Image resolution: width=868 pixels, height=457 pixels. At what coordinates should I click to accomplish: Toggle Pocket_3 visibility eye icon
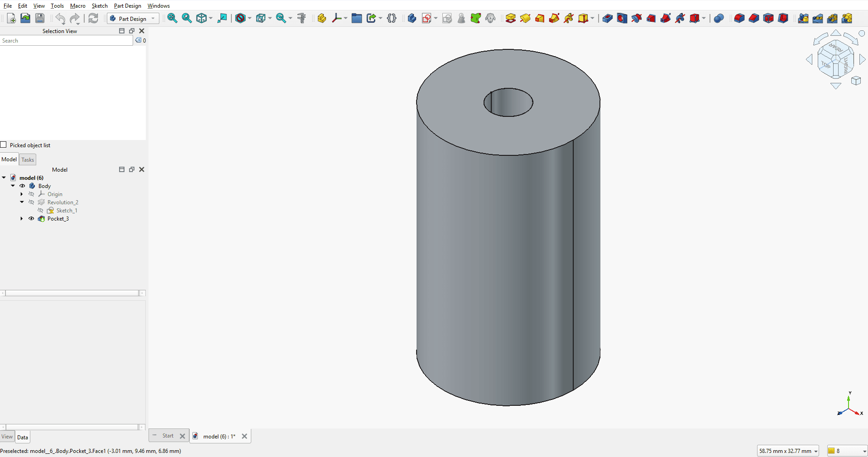[31, 218]
